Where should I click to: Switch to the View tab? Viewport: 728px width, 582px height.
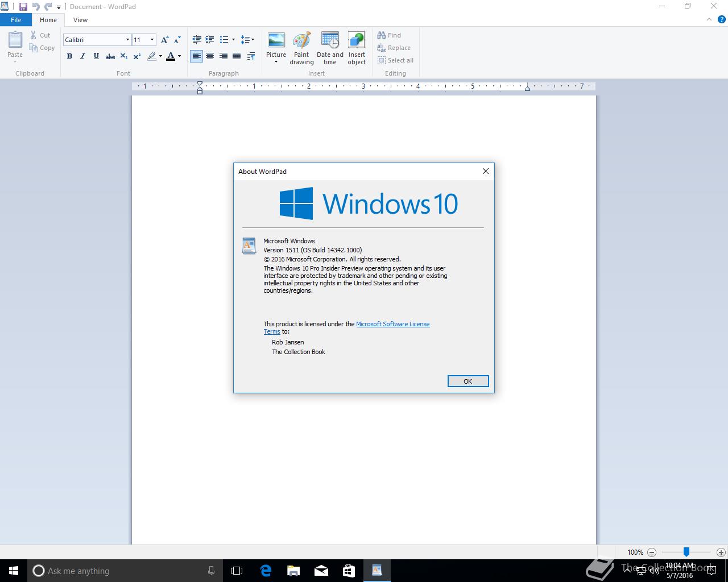click(x=80, y=20)
